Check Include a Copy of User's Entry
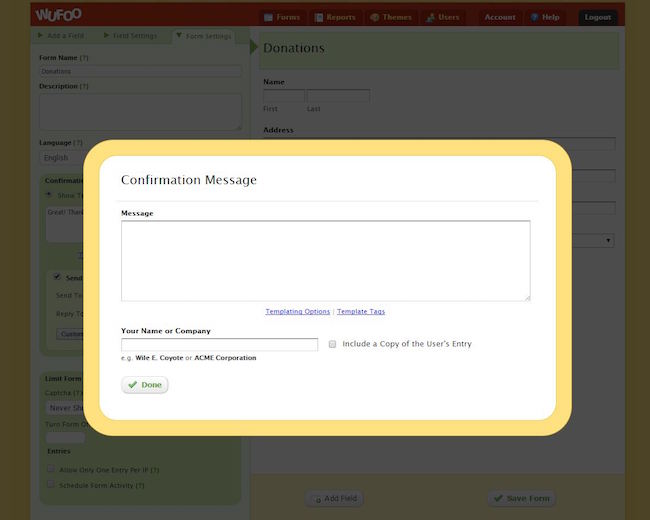 tap(332, 344)
